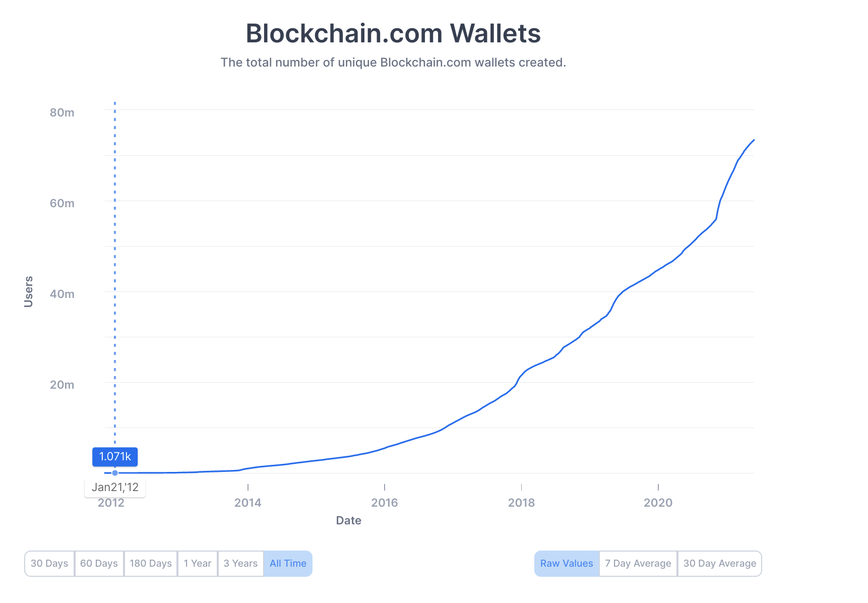
Task: Click the 2016 x-axis label
Action: [385, 503]
